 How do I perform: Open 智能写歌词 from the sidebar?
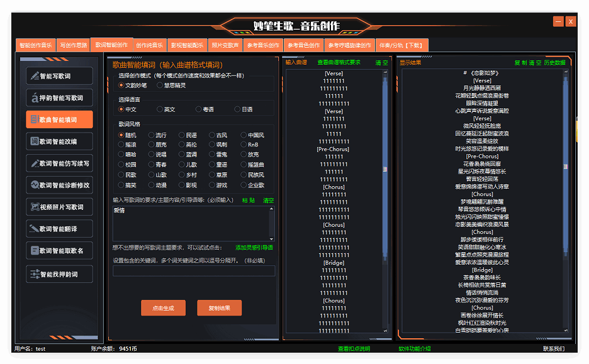[59, 76]
